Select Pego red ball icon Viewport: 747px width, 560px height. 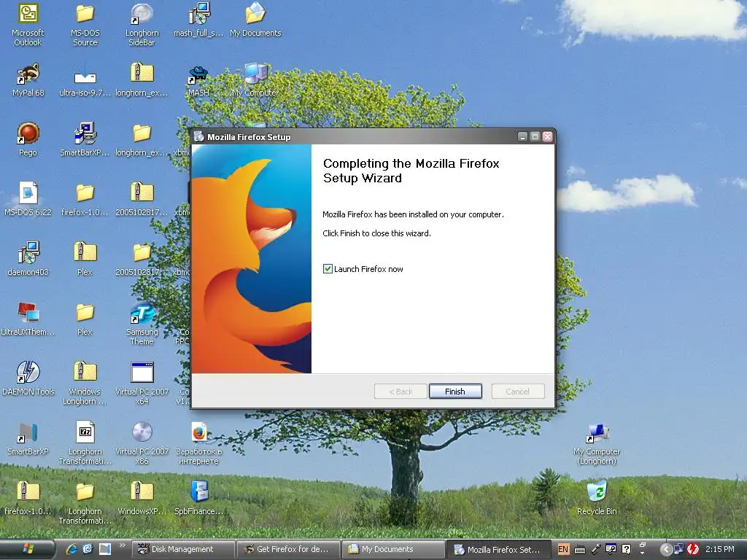tap(28, 133)
